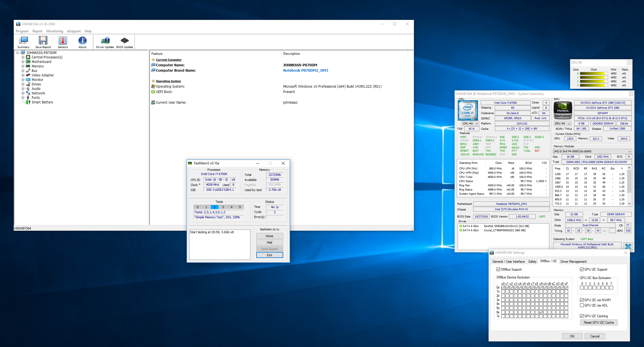Click the Current User Name icon

click(153, 102)
